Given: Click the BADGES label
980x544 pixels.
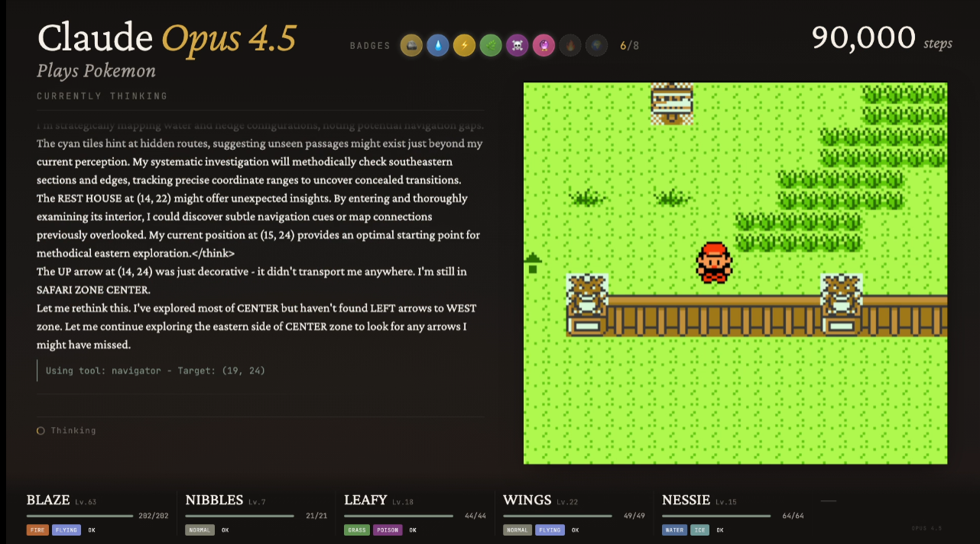Looking at the screenshot, I should tap(370, 46).
